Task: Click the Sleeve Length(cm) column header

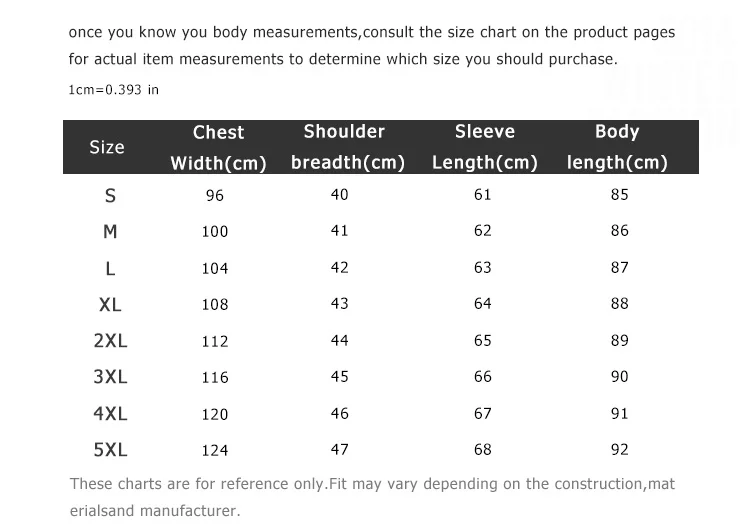Action: click(485, 147)
